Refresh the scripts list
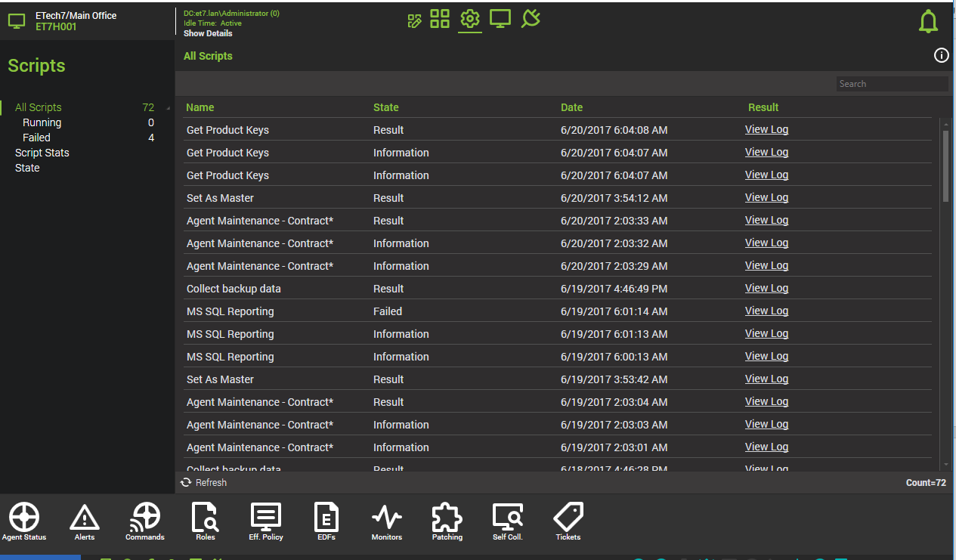 pos(203,482)
